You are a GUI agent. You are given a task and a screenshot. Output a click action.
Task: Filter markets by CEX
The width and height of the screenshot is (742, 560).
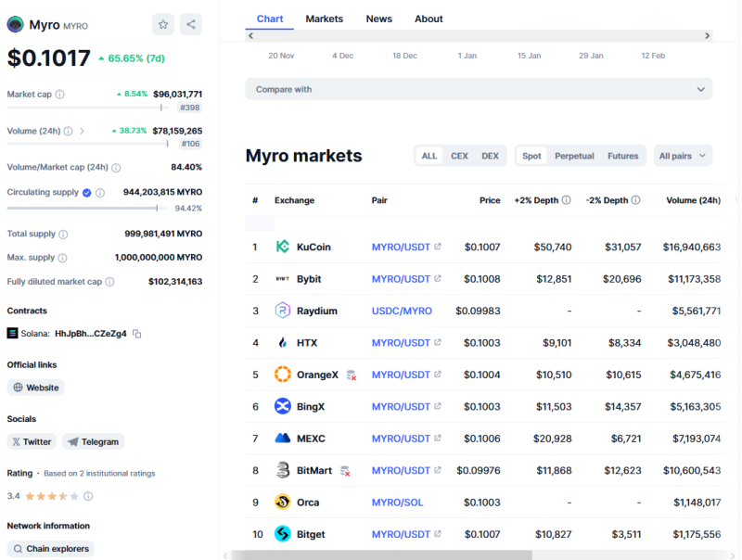click(x=459, y=156)
